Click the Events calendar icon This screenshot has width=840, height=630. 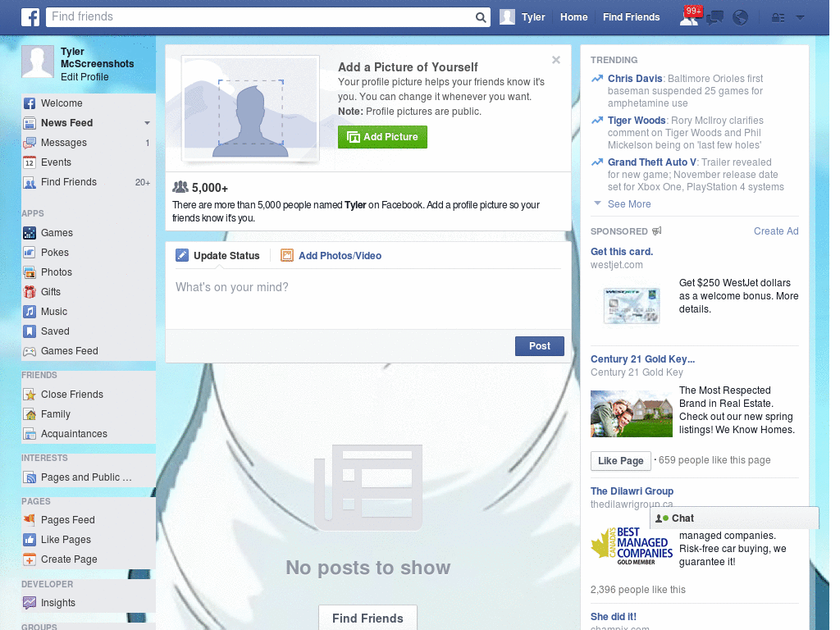pyautogui.click(x=30, y=162)
